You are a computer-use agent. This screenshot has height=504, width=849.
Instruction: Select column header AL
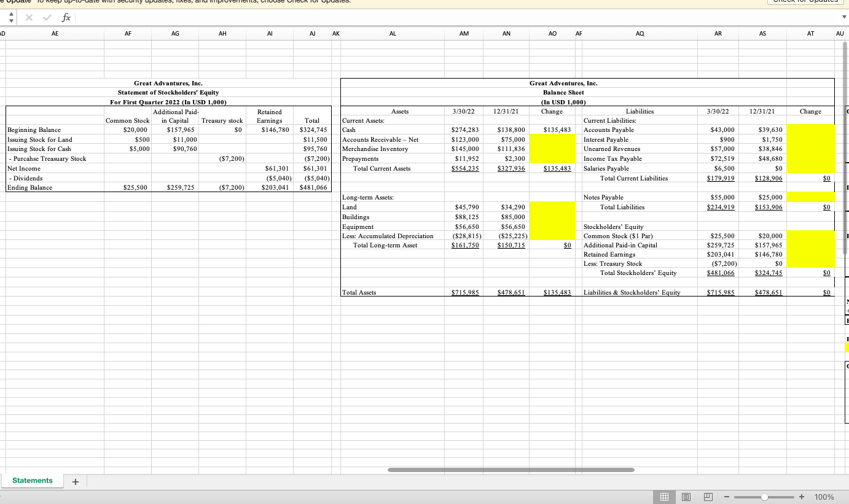[393, 33]
